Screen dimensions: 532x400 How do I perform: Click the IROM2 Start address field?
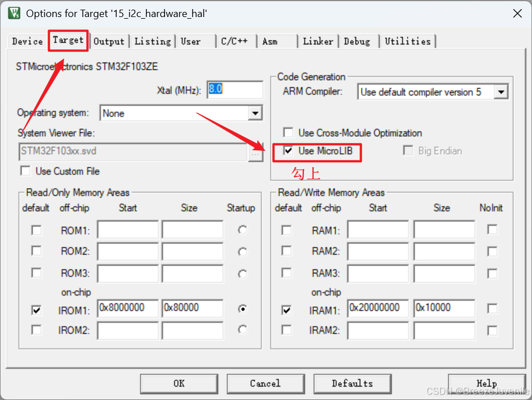click(x=128, y=330)
